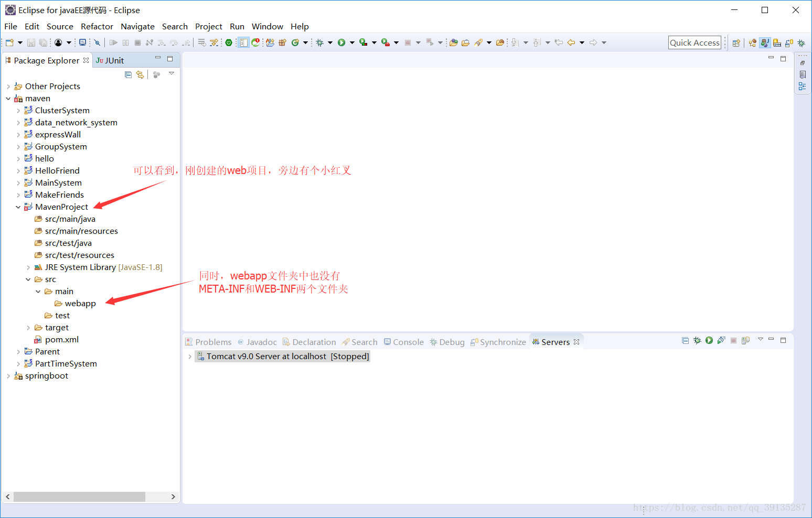Close the Servers tab

(x=576, y=342)
